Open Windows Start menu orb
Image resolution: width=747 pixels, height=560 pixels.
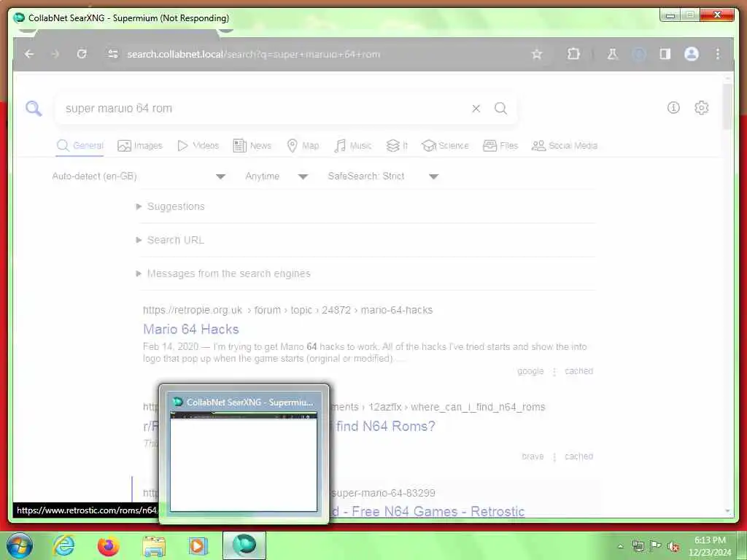20,545
